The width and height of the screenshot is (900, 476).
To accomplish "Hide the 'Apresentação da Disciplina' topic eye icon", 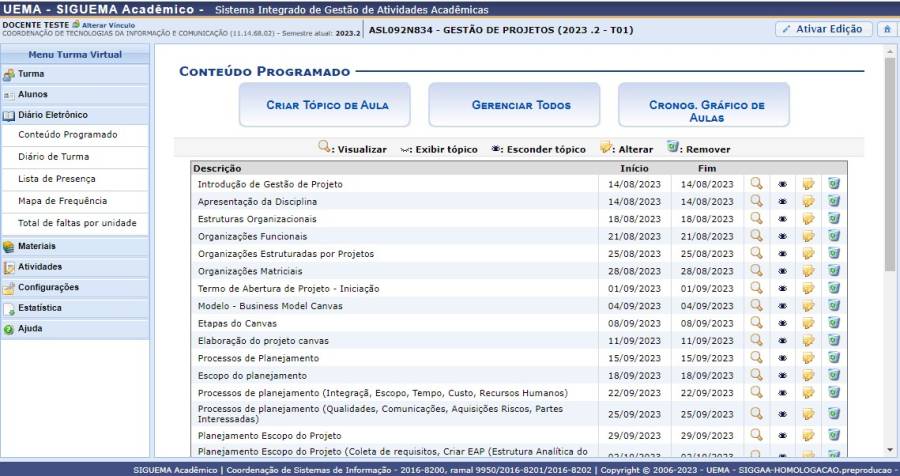I will click(783, 202).
